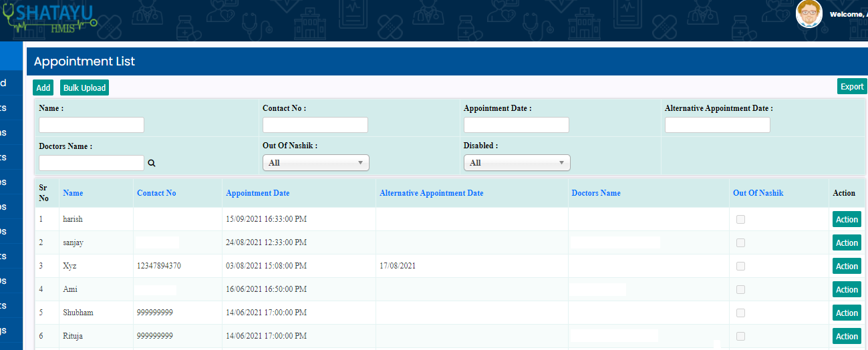The height and width of the screenshot is (350, 868).
Task: Sort by the Name column header
Action: pos(73,193)
